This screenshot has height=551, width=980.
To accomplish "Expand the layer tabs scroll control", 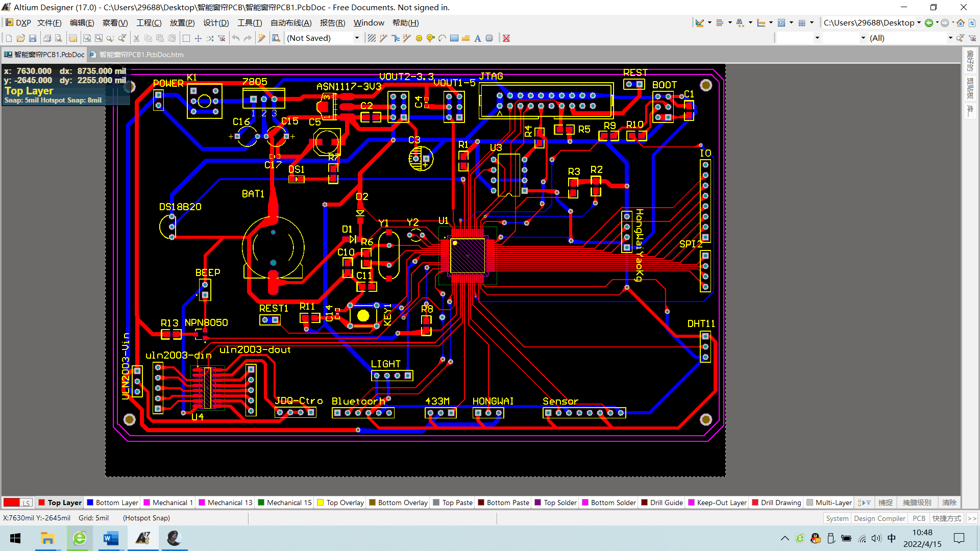I will (864, 503).
